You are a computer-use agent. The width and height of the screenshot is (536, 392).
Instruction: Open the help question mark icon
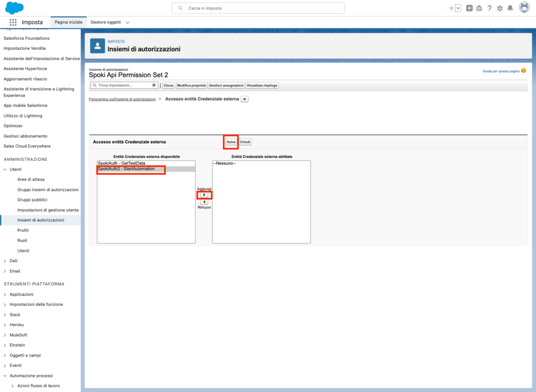489,8
